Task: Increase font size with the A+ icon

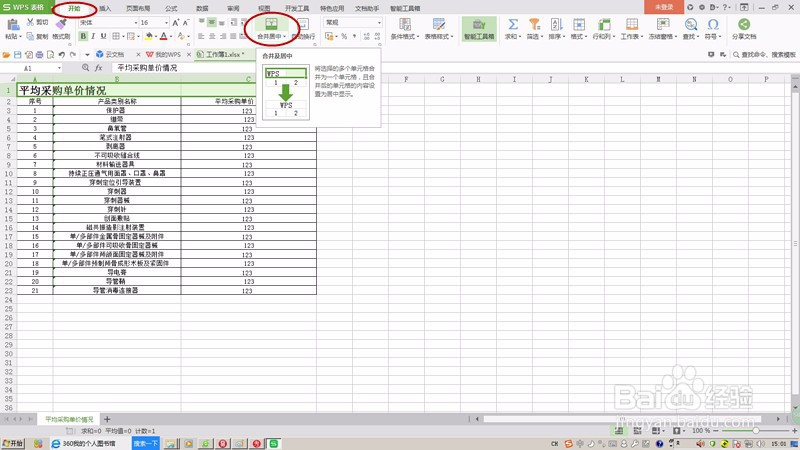Action: click(176, 22)
